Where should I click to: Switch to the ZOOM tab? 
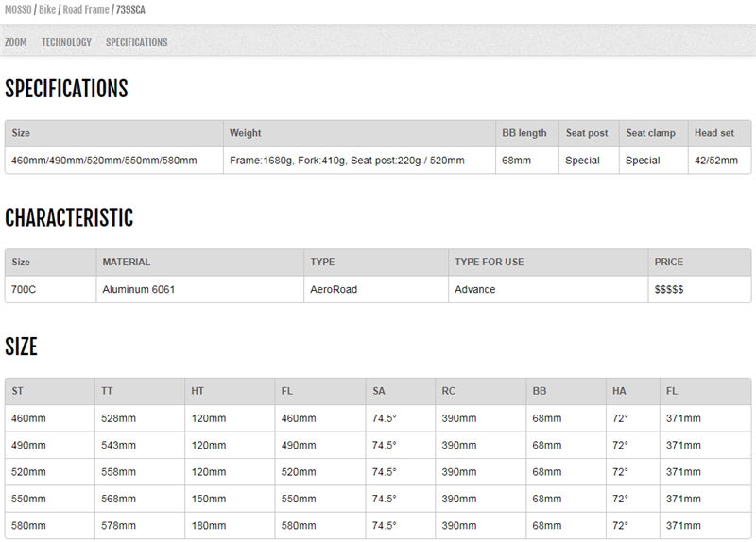(x=15, y=42)
